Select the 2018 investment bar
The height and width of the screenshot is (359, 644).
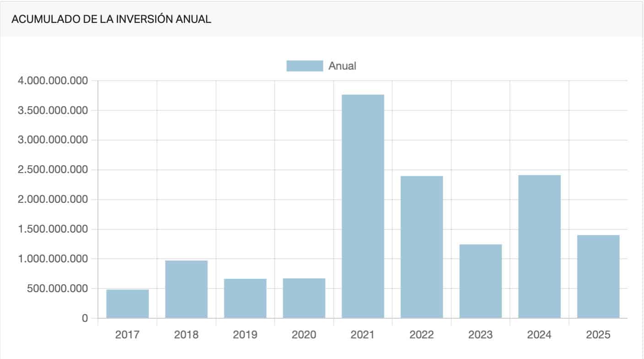click(186, 289)
